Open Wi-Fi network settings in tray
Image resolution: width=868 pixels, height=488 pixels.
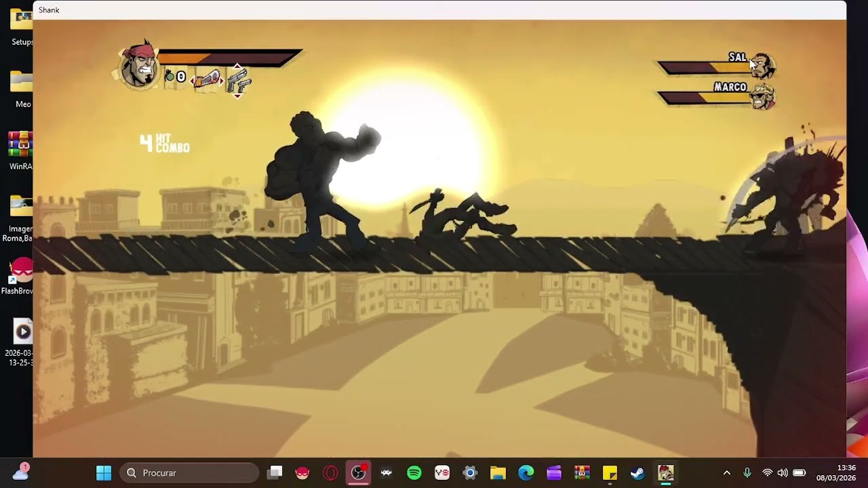click(x=767, y=473)
